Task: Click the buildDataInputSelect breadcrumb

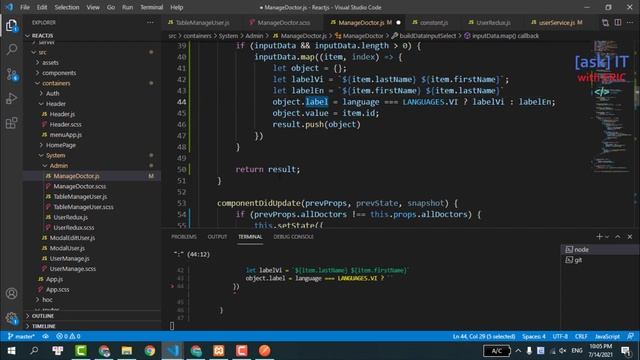Action: click(427, 36)
